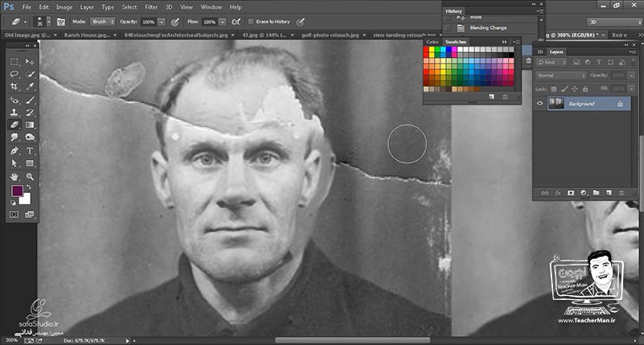The width and height of the screenshot is (644, 345).
Task: Create a new group in Layers panel
Action: pyautogui.click(x=596, y=192)
